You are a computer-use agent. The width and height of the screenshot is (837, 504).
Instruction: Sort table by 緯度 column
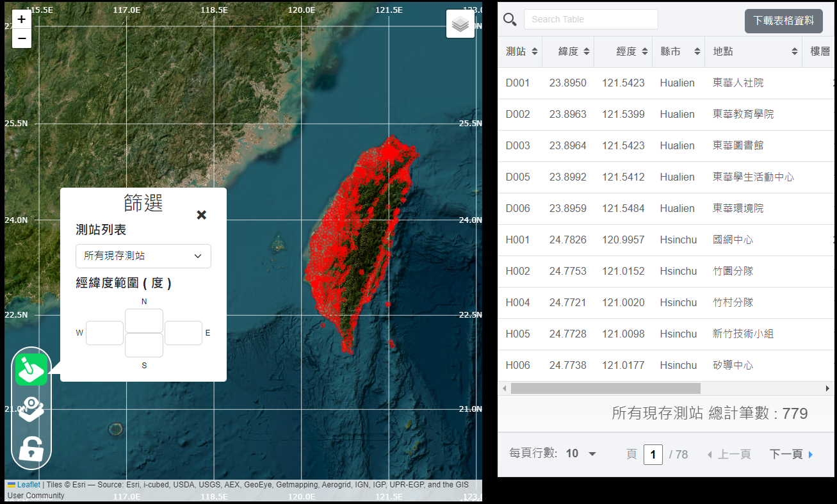(574, 51)
